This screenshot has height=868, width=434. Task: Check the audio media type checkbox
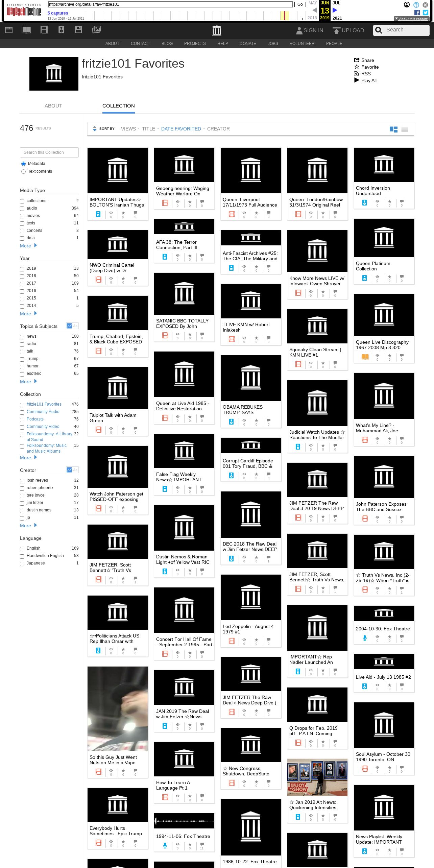(x=22, y=209)
